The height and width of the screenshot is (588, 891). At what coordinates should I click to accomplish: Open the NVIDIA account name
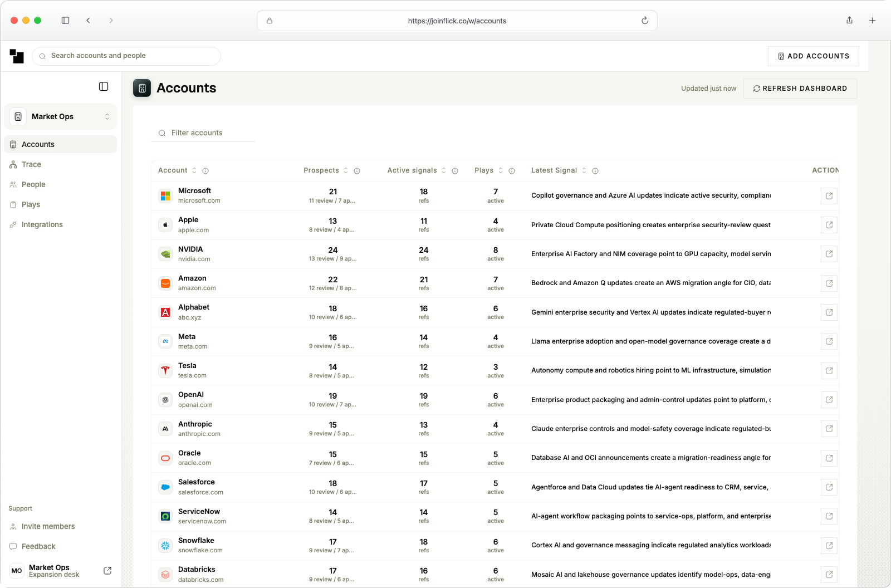tap(190, 249)
